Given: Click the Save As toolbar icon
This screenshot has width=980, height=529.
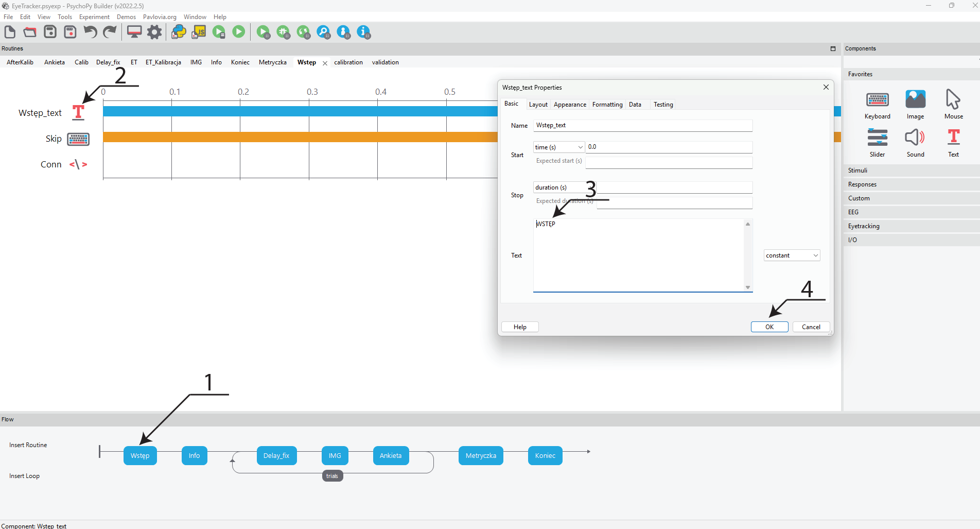Looking at the screenshot, I should 70,32.
